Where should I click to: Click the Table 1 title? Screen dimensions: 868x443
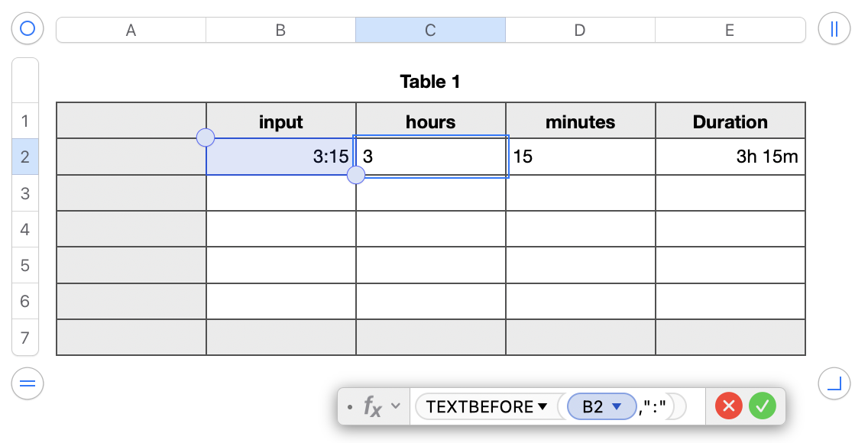click(430, 82)
